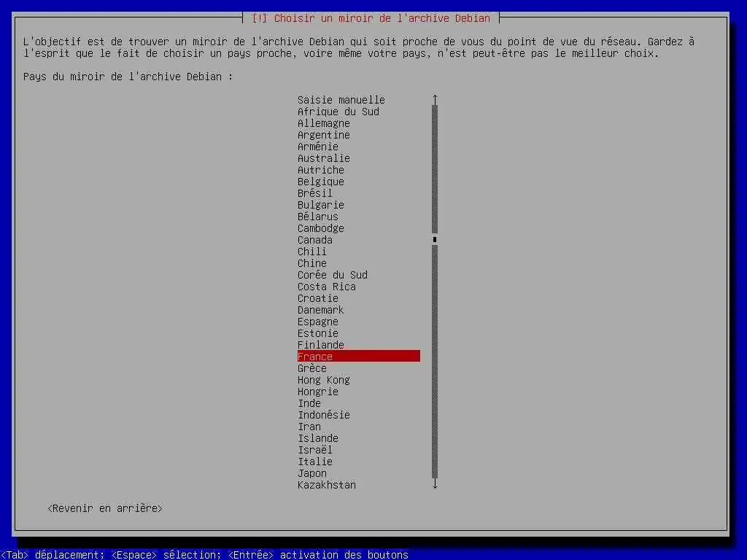Select Bélarus from the list

318,217
